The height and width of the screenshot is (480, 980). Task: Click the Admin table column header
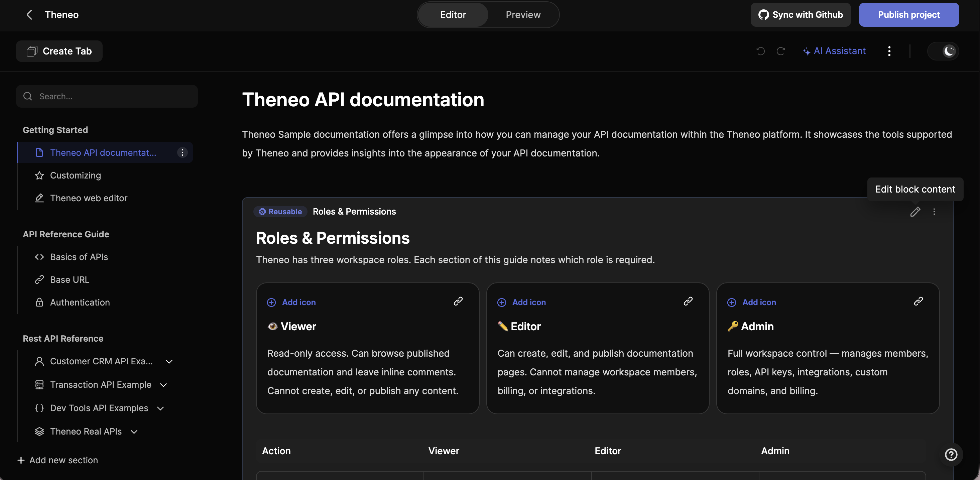coord(775,451)
